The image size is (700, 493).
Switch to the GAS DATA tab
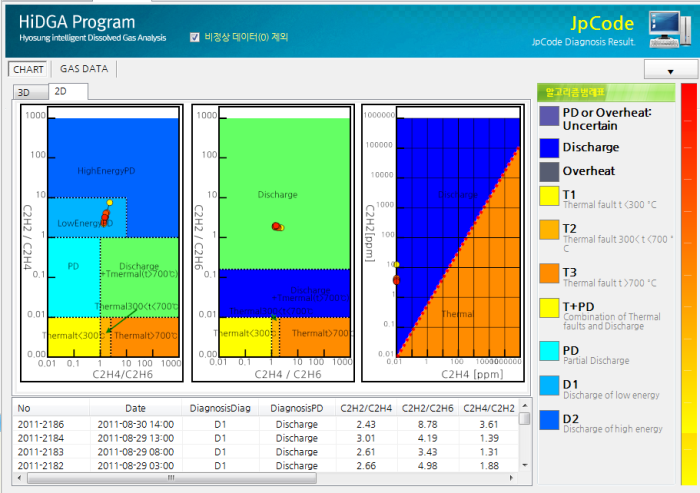click(x=84, y=69)
